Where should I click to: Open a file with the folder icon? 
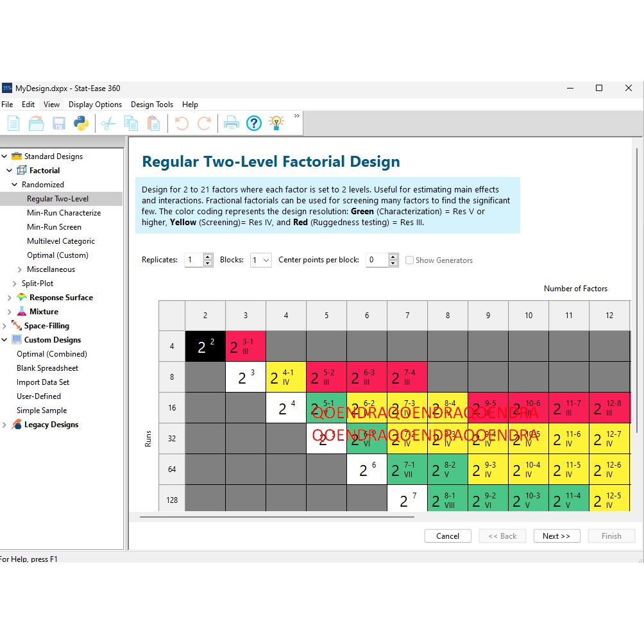(x=37, y=123)
